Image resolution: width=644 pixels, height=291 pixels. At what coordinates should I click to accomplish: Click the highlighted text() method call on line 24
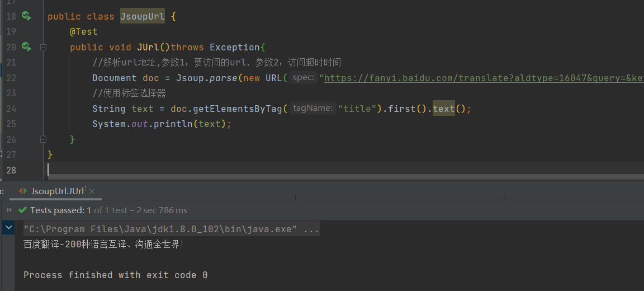coord(444,109)
